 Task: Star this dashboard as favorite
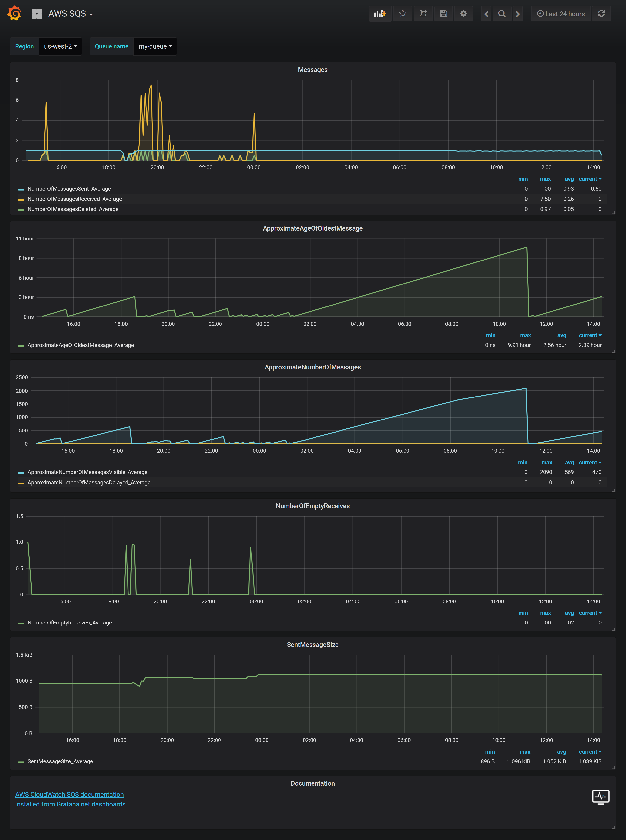[x=403, y=14]
